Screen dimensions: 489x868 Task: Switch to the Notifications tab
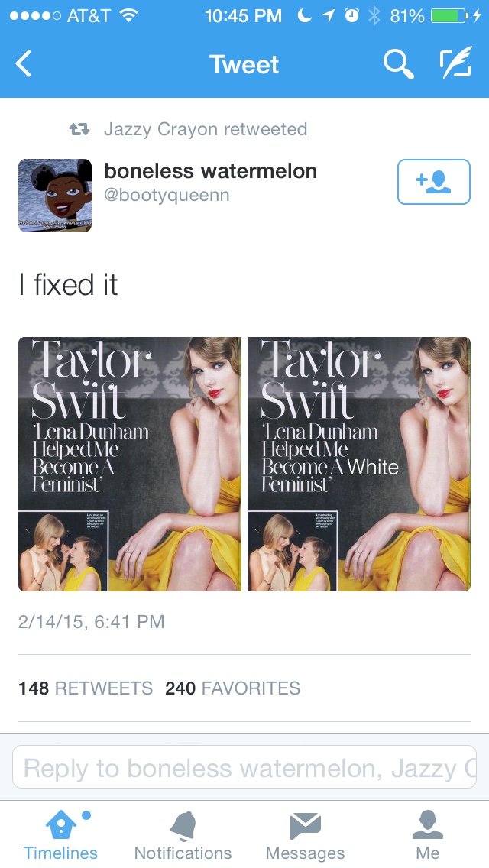tap(183, 835)
